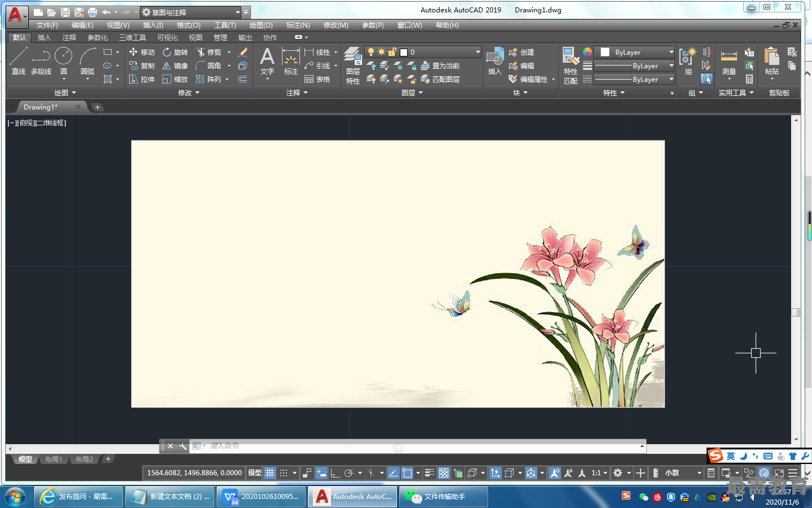Expand the 图层 (Layers) panel

(412, 93)
